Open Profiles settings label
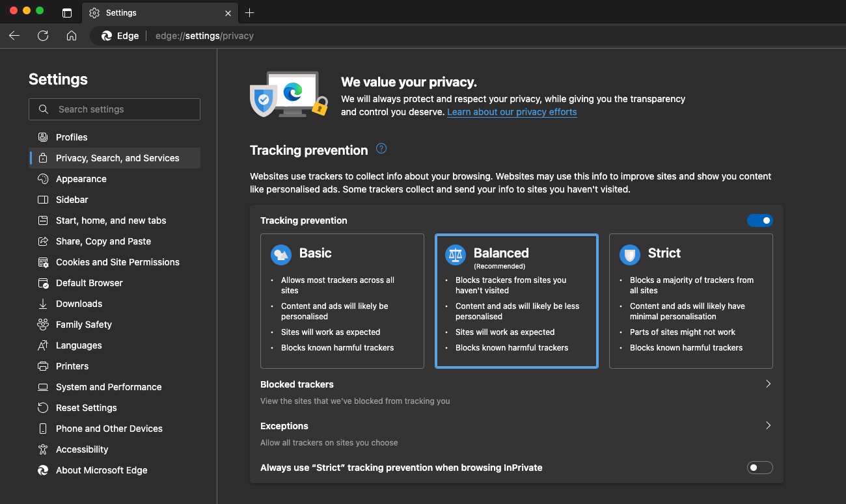This screenshot has height=504, width=846. click(72, 137)
